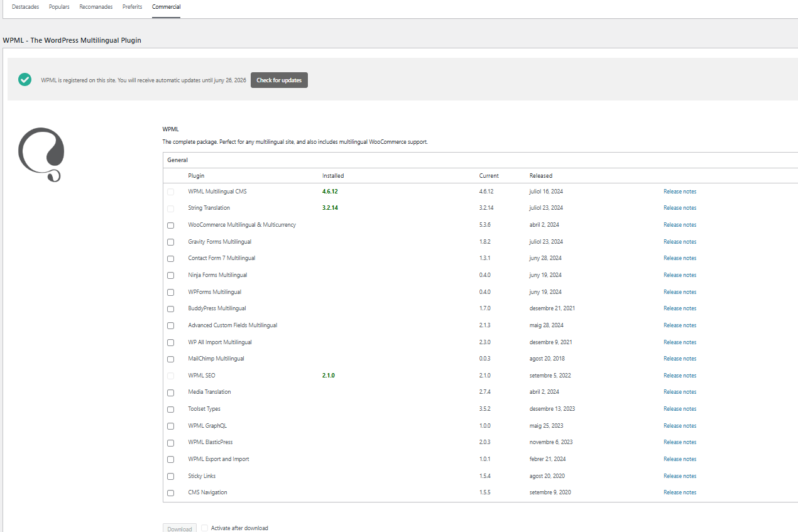Check WooCommerce Multilingual & Multicurrency checkbox
This screenshot has width=798, height=532.
pyautogui.click(x=171, y=225)
